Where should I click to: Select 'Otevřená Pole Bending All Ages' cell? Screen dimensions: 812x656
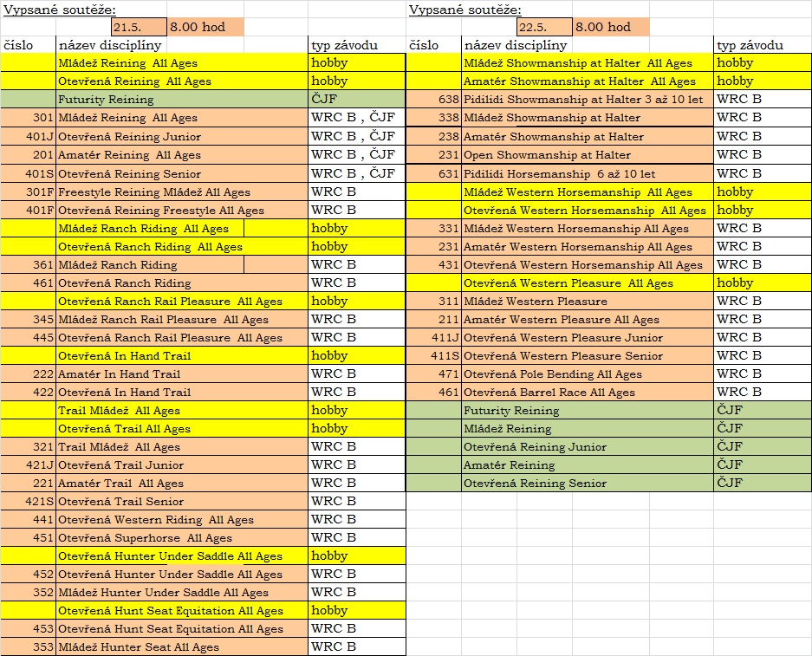click(588, 373)
